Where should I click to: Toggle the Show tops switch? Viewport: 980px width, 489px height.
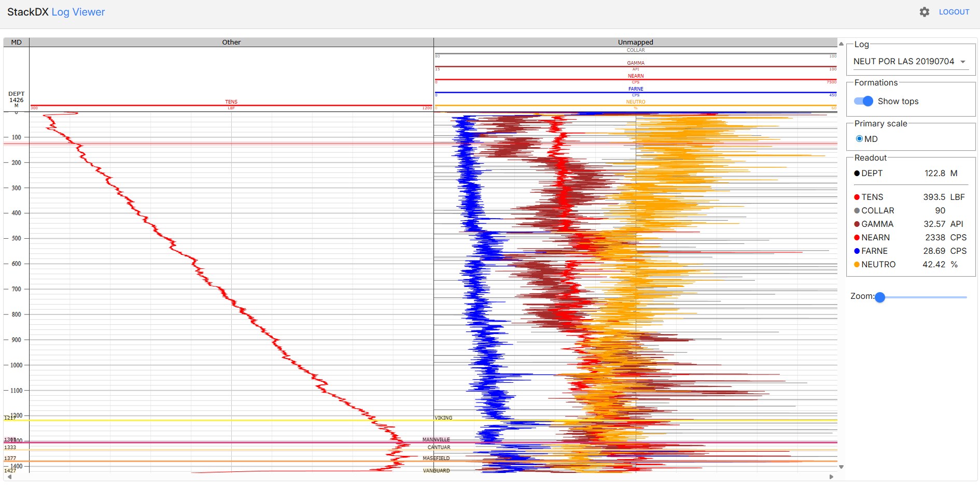coord(864,102)
